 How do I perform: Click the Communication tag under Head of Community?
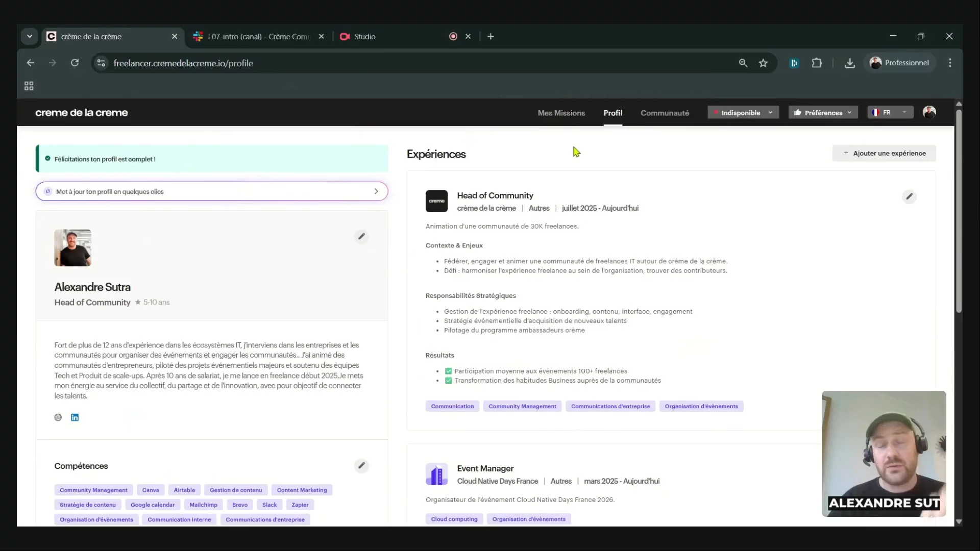[x=452, y=406]
